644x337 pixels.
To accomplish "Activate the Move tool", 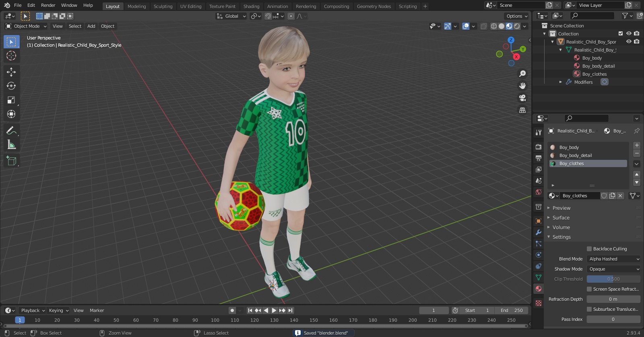I will [x=11, y=72].
